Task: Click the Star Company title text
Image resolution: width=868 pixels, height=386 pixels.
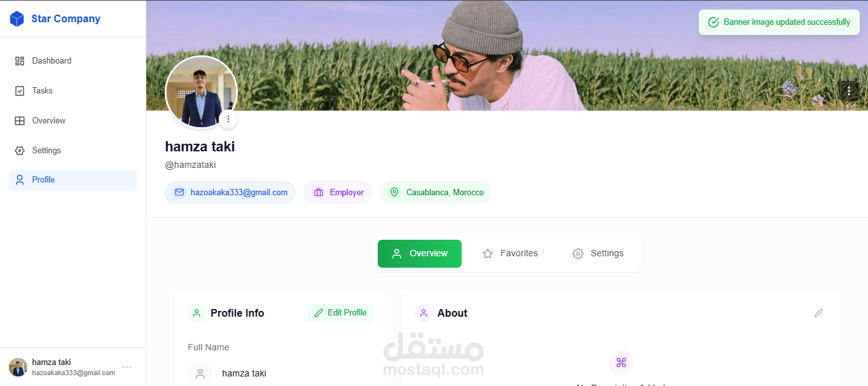Action: (x=65, y=19)
